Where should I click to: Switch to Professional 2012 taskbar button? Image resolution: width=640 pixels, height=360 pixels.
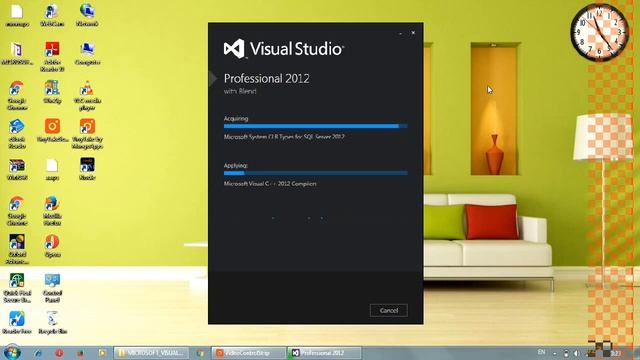click(324, 353)
